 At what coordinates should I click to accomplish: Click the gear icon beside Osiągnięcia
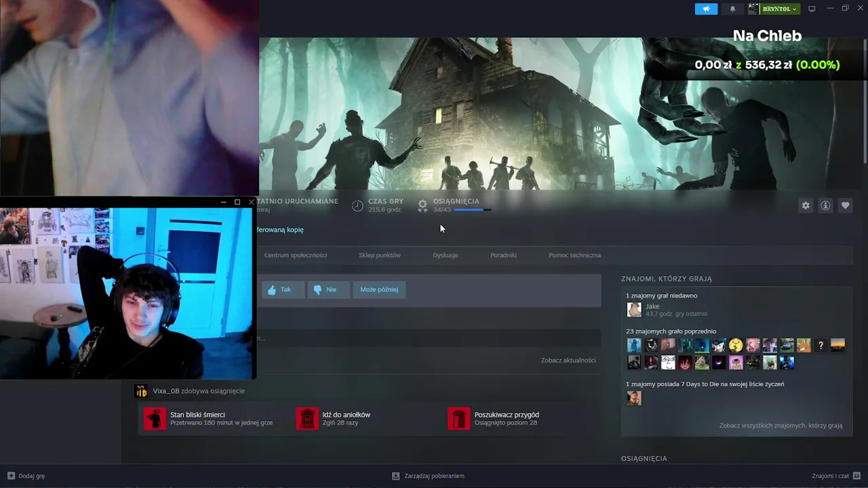click(422, 205)
